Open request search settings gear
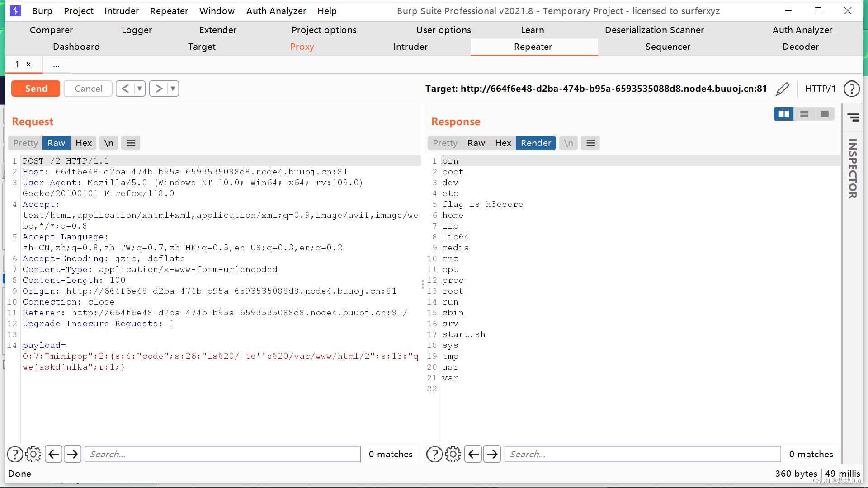868x488 pixels. pyautogui.click(x=33, y=454)
